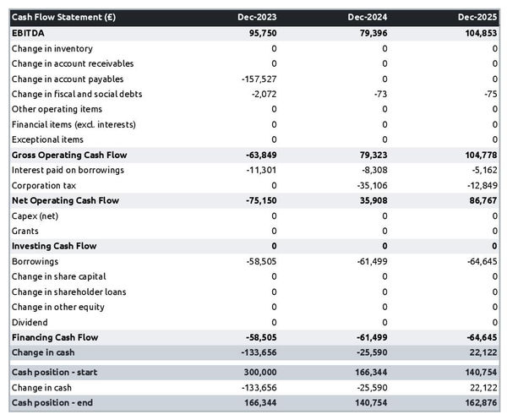Click the Investing Cash Flow row label

(54, 246)
